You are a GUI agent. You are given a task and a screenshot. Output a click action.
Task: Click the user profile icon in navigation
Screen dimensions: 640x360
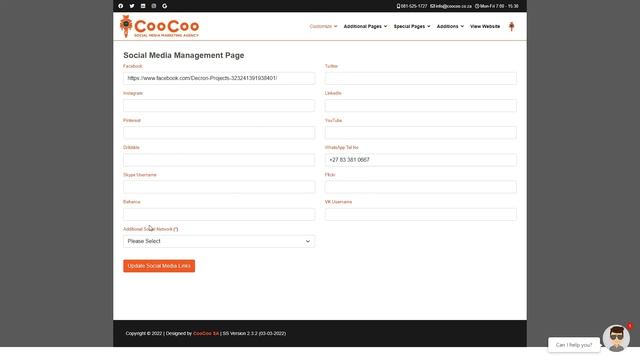point(511,27)
